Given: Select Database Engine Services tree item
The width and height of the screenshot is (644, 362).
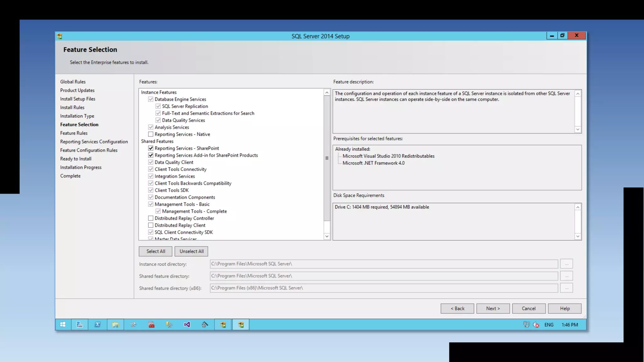Looking at the screenshot, I should 180,99.
